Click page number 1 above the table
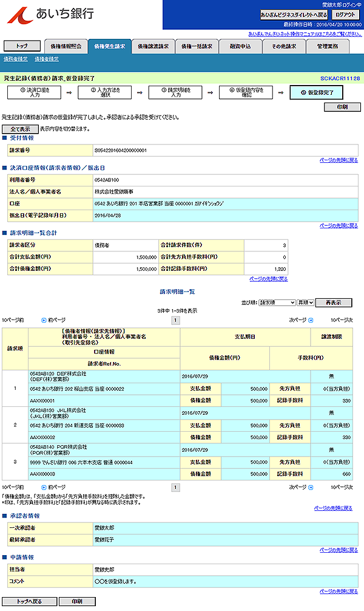Image resolution: width=364 pixels, height=611 pixels. 175,320
